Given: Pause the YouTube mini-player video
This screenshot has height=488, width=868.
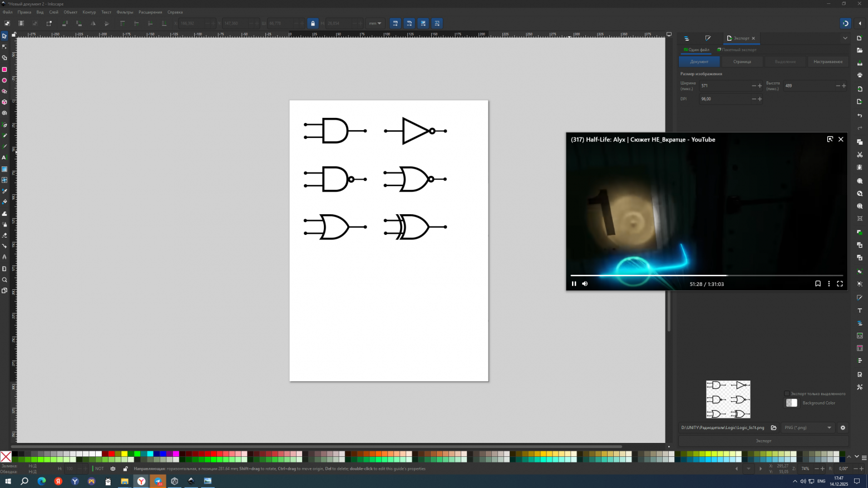Looking at the screenshot, I should click(574, 284).
